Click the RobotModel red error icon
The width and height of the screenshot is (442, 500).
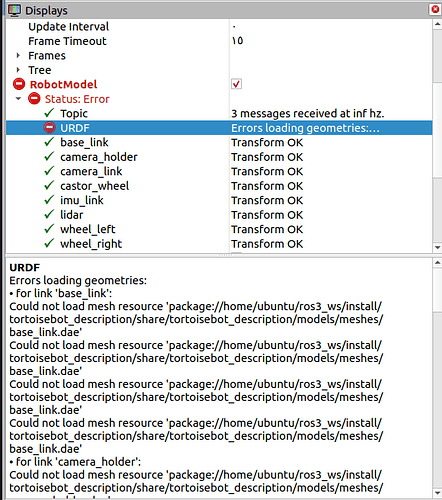coord(19,84)
